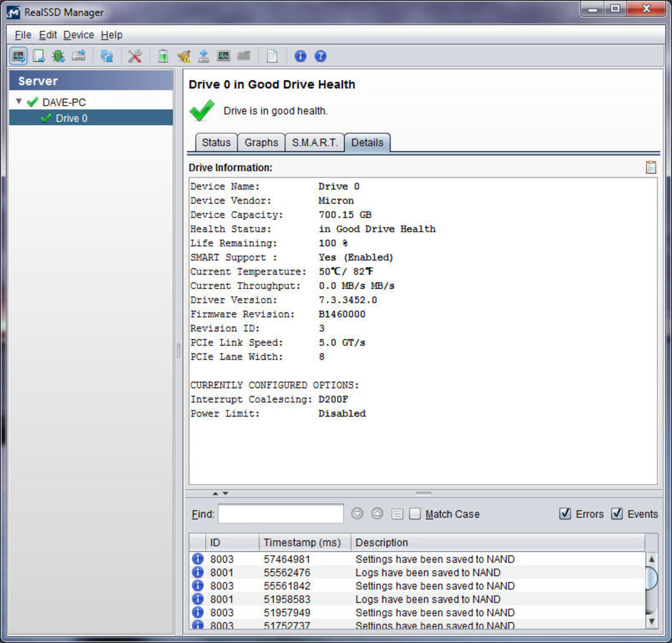Click info icon of event 57464981
This screenshot has width=672, height=643.
coord(198,559)
